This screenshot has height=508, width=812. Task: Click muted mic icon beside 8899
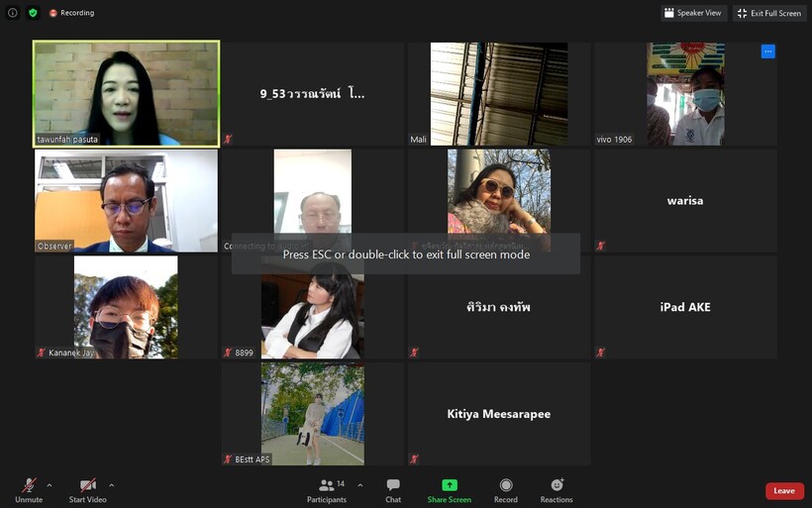[228, 353]
